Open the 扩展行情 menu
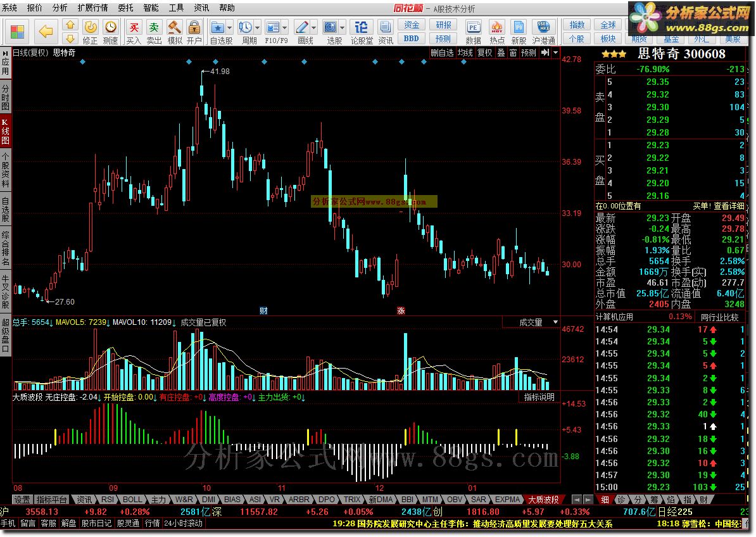 click(x=92, y=8)
